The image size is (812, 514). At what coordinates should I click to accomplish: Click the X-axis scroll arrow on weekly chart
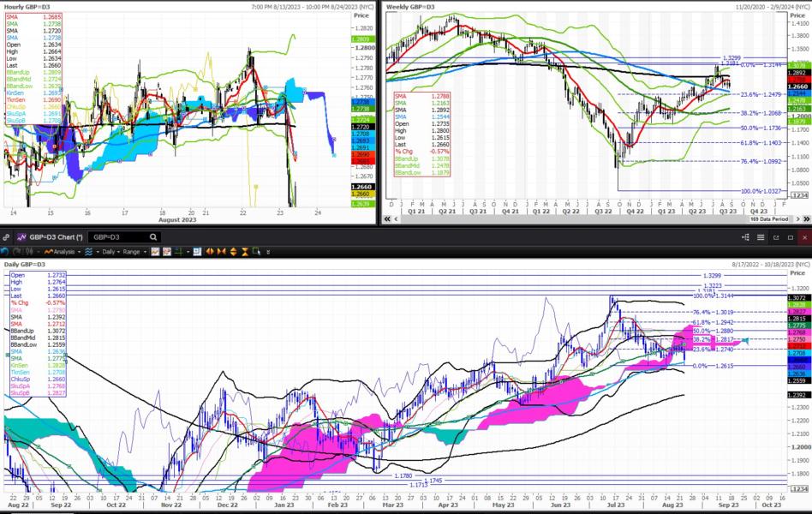[797, 218]
